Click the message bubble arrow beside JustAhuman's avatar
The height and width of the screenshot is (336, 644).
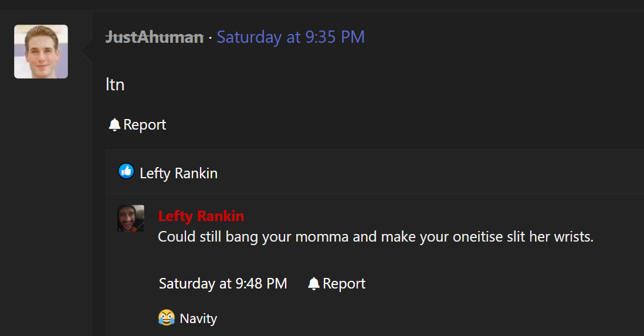tap(86, 52)
